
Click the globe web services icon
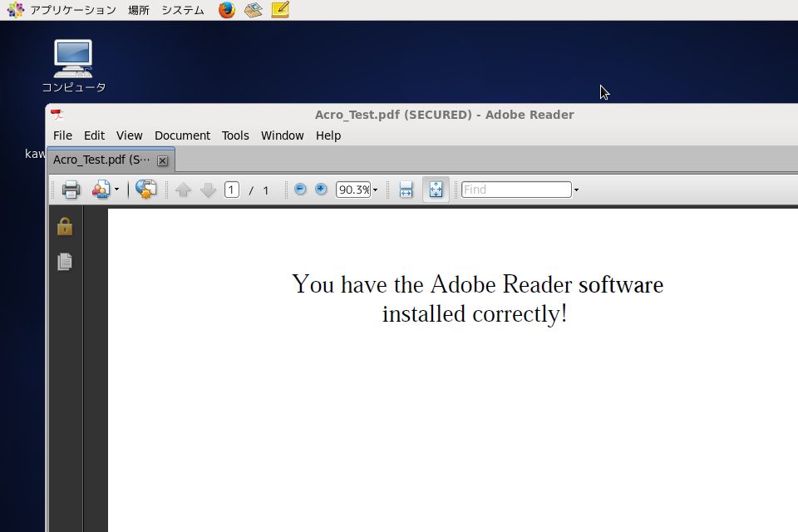pyautogui.click(x=146, y=190)
